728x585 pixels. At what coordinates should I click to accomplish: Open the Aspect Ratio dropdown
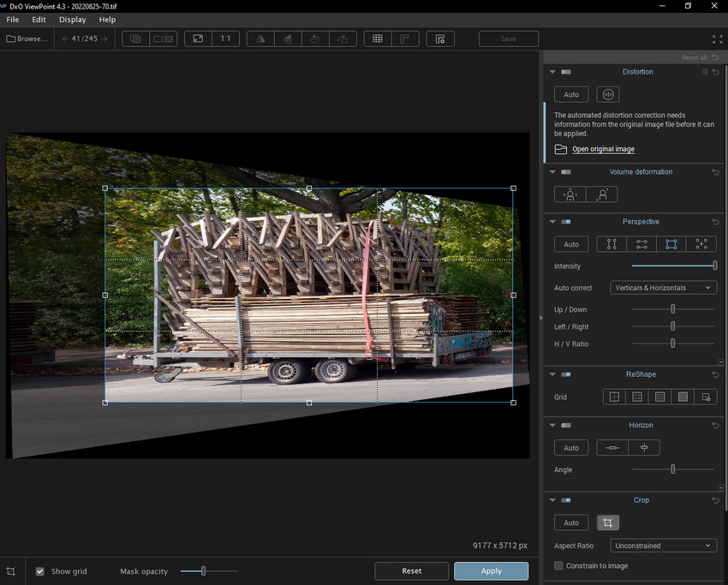pos(664,546)
